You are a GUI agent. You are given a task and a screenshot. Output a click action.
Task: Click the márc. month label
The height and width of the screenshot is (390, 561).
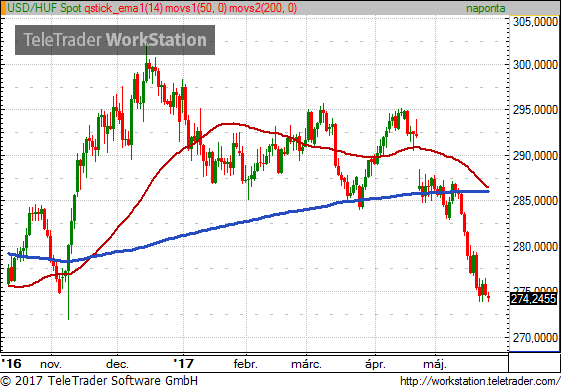[x=306, y=364]
